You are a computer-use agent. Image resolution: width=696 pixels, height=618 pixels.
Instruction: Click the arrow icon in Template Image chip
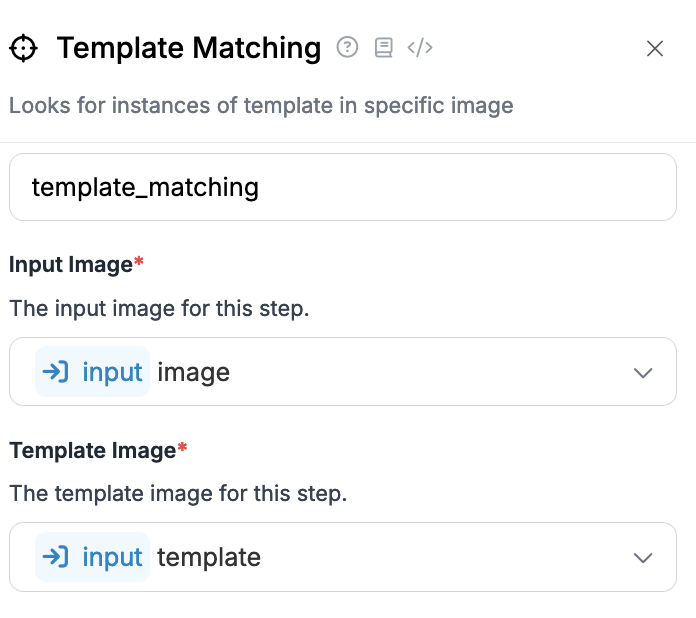point(55,557)
